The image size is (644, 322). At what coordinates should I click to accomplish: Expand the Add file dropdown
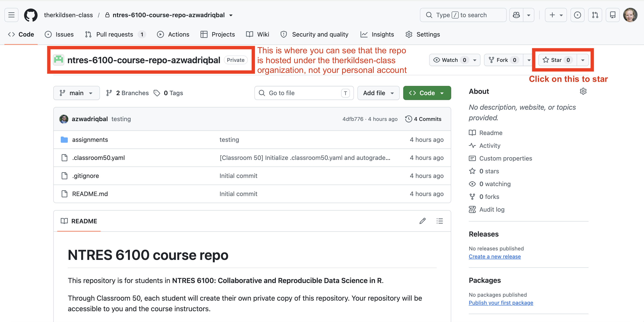(x=378, y=93)
